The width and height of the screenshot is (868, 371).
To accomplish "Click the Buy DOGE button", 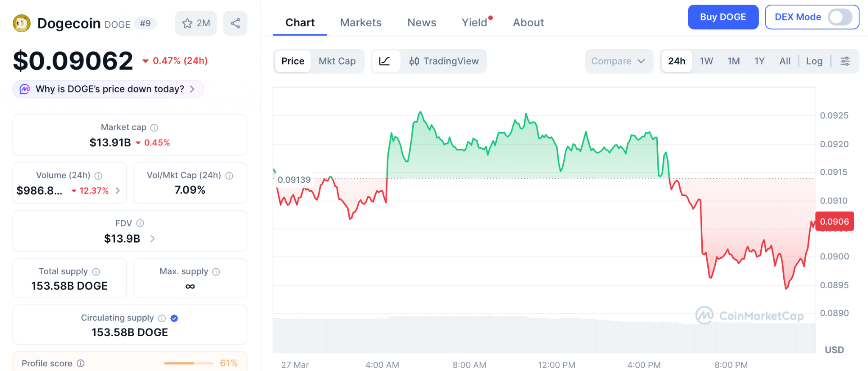I will click(x=723, y=17).
